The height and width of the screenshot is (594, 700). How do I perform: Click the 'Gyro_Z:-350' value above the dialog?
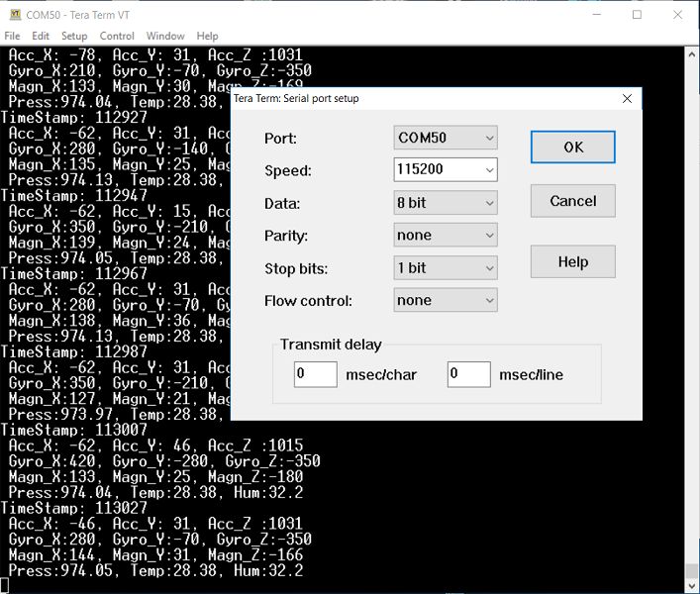pyautogui.click(x=263, y=70)
